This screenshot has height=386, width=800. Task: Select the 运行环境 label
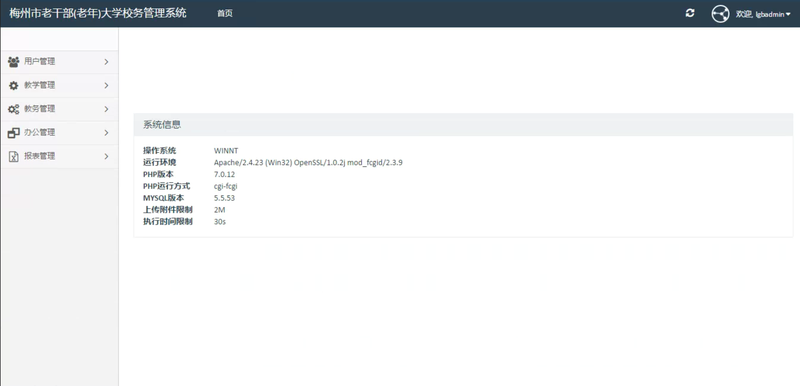(x=159, y=162)
